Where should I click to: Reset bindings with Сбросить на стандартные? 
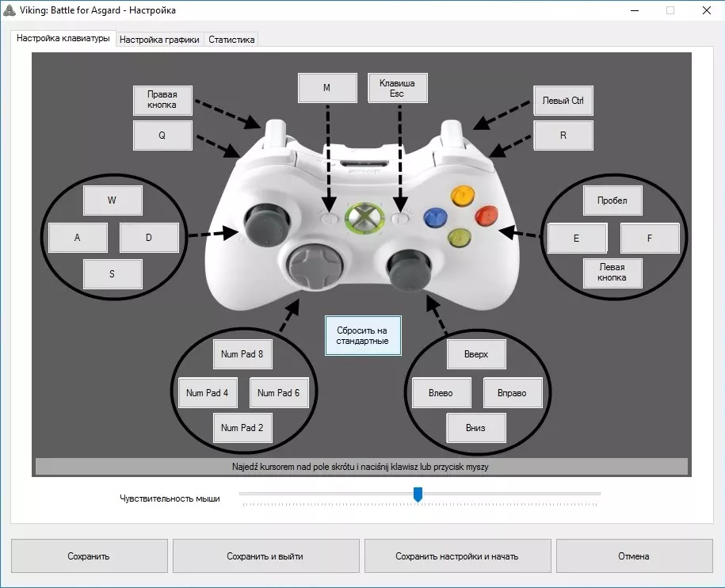363,336
